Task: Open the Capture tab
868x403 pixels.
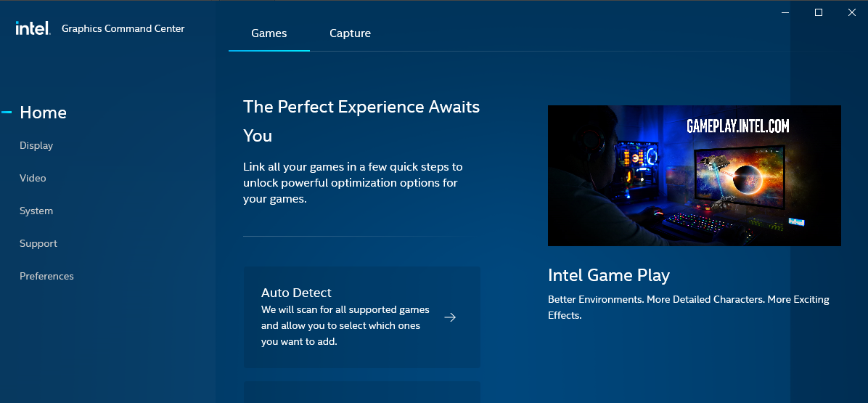Action: tap(350, 33)
